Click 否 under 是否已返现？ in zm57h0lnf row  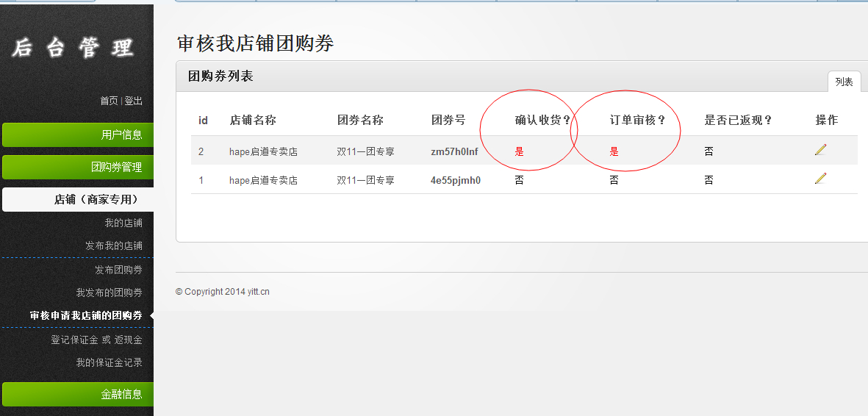[x=709, y=152]
